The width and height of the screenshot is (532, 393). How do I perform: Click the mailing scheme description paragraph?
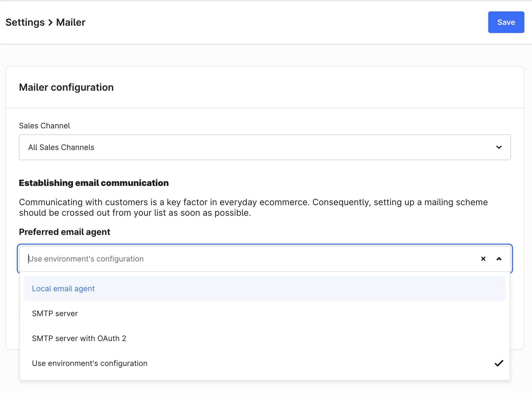tap(253, 207)
